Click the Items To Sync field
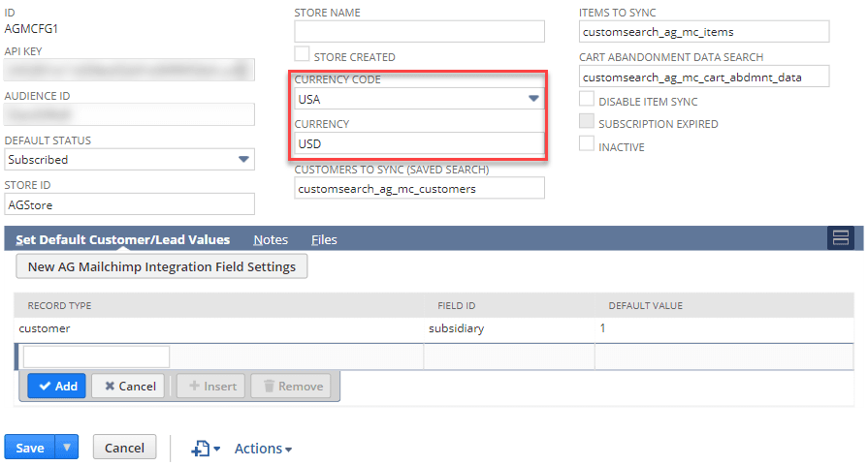Image resolution: width=868 pixels, height=466 pixels. [704, 32]
